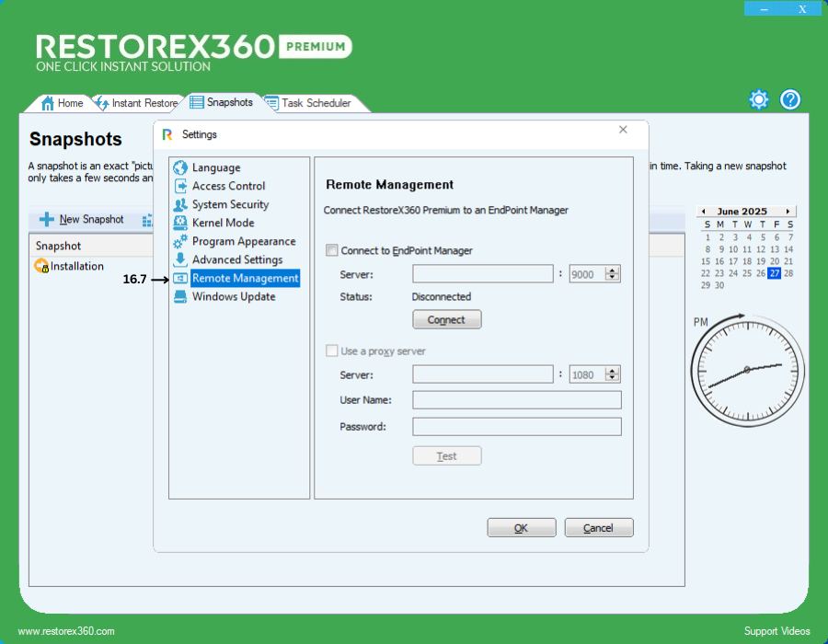Open Program Appearance gear icon
This screenshot has height=644, width=828.
pos(180,241)
